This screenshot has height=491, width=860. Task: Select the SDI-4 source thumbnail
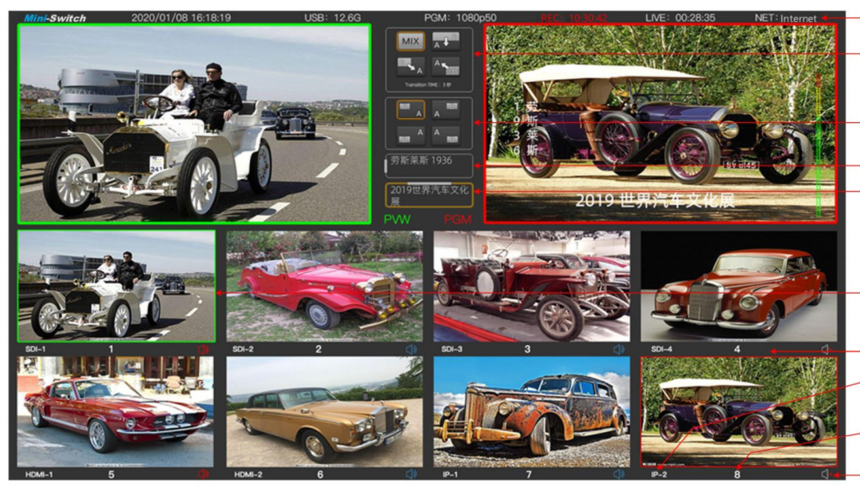tap(739, 286)
